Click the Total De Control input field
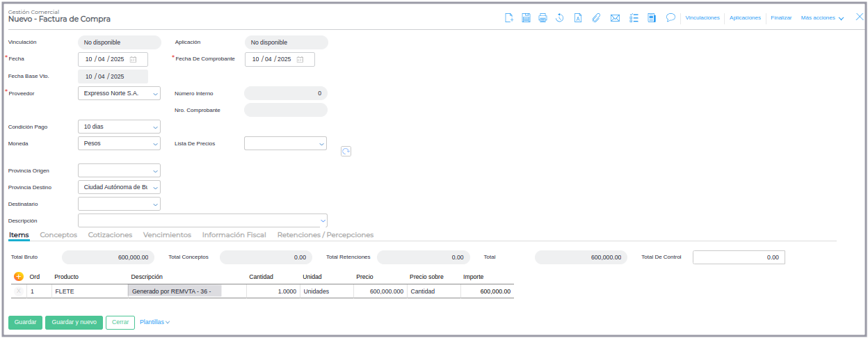This screenshot has width=868, height=338. coord(739,257)
